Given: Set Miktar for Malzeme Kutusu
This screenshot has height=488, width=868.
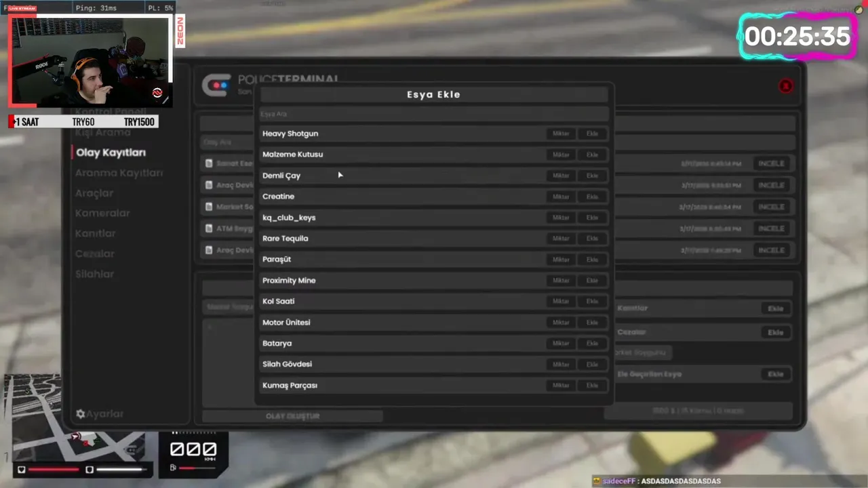Looking at the screenshot, I should (x=561, y=155).
